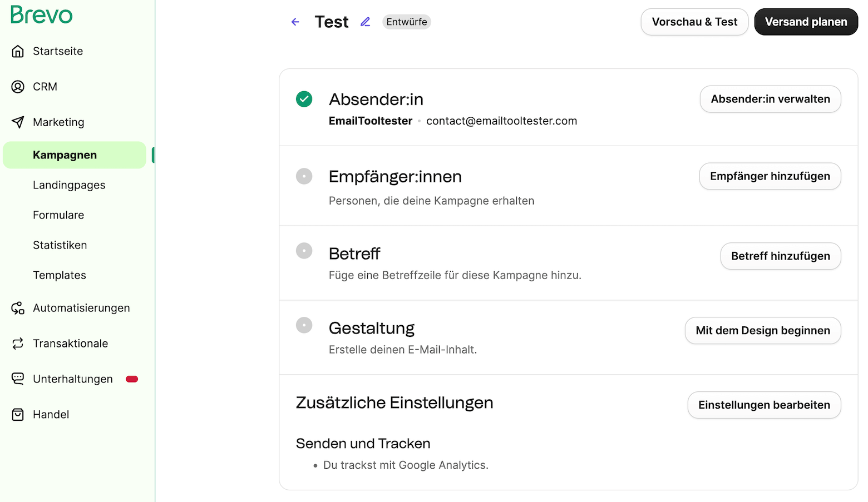Click the Brevo logo
This screenshot has height=502, width=868.
pos(42,15)
